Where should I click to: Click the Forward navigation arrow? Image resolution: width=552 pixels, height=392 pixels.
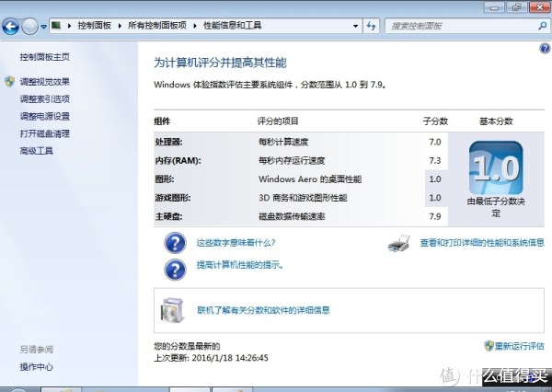pyautogui.click(x=30, y=26)
